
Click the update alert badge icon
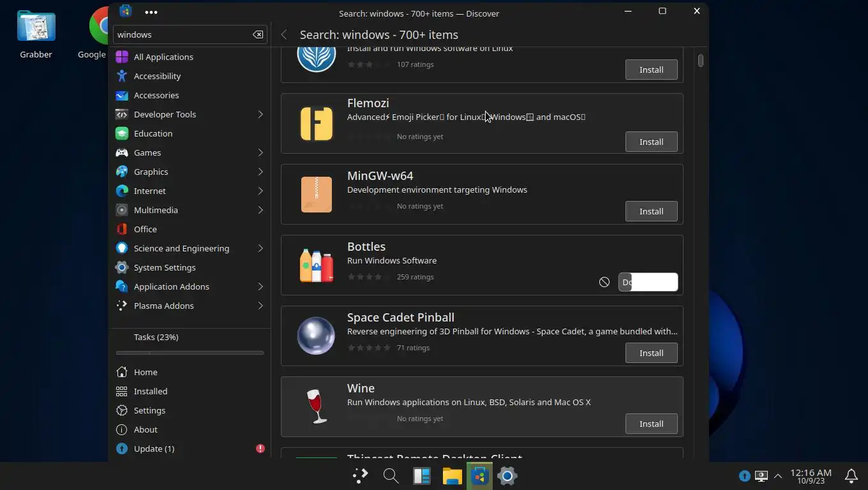[x=260, y=449]
